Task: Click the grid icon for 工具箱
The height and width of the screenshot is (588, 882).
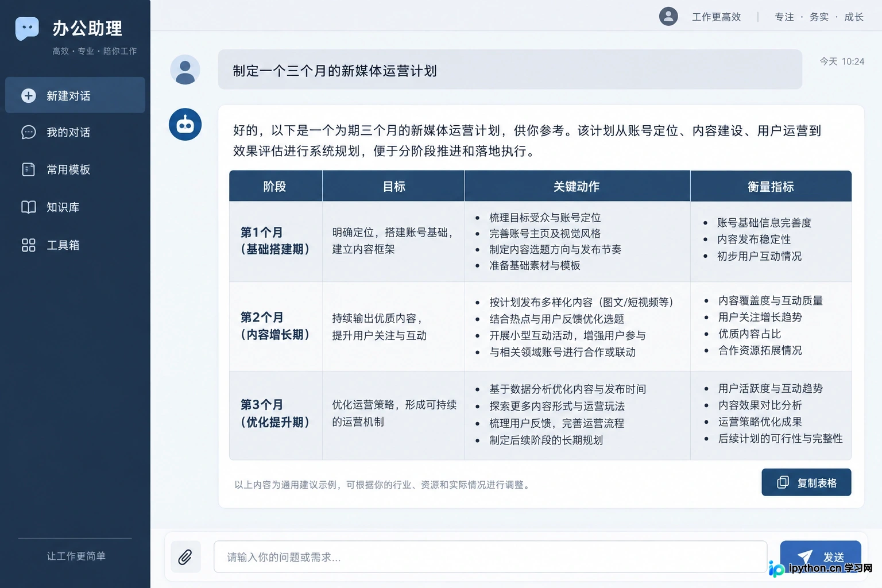Action: (29, 245)
